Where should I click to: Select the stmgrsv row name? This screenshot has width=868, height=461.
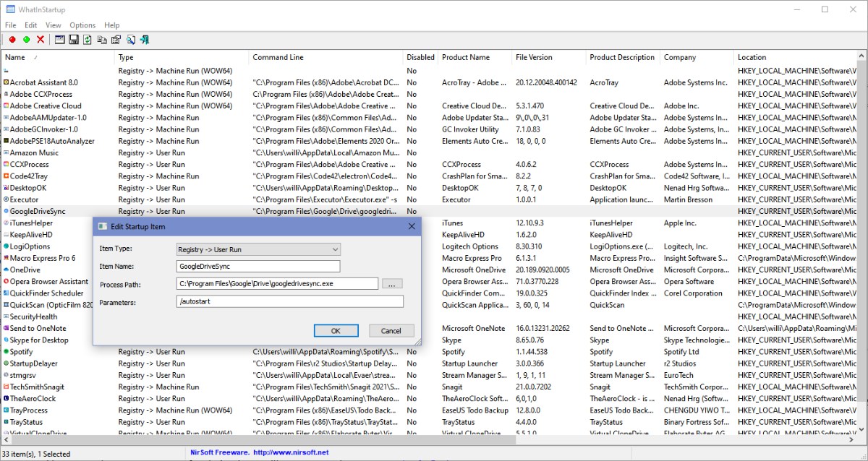point(24,375)
